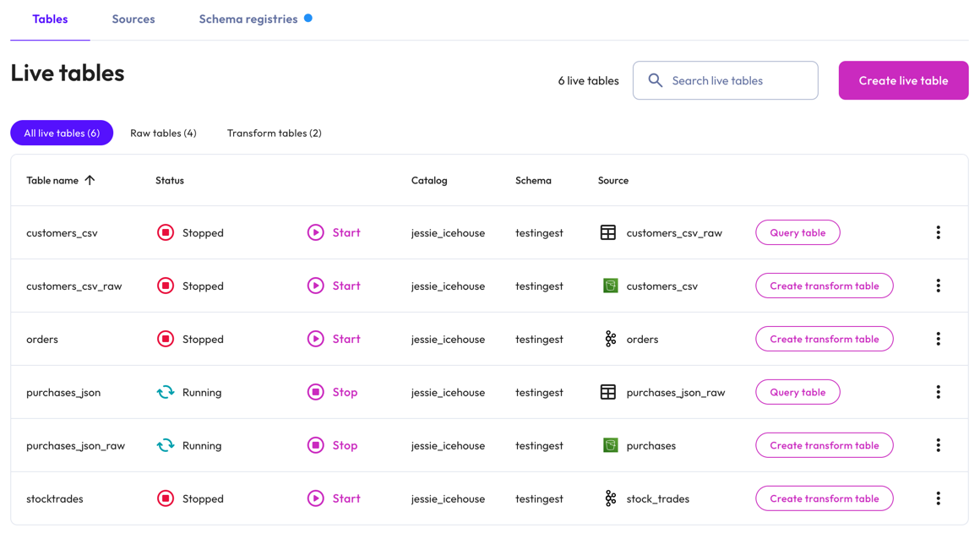Screen dimensions: 980x539
Task: Click the Stopped status icon for stocktrades
Action: point(166,498)
